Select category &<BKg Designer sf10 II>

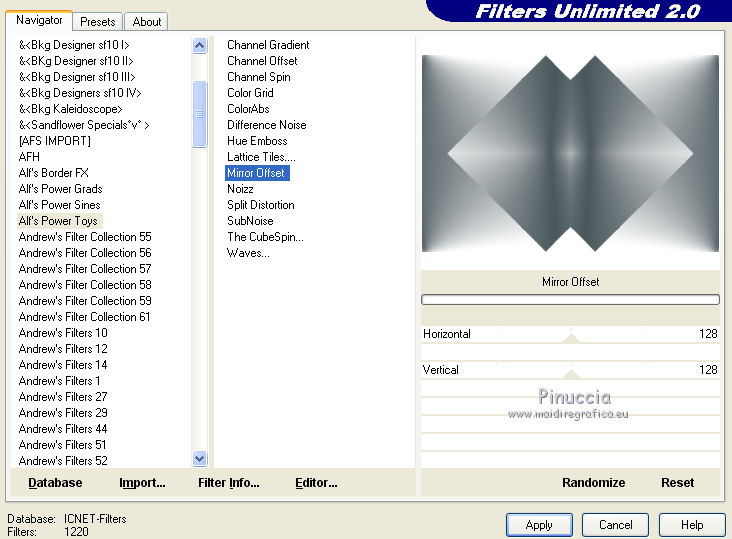(76, 61)
